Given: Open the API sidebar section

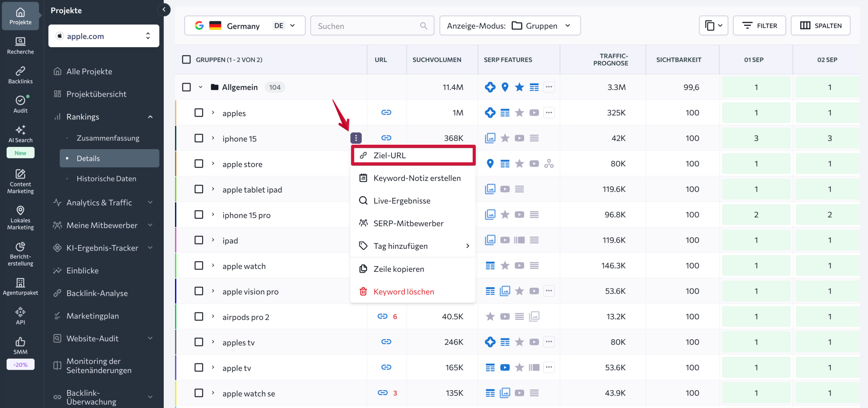Looking at the screenshot, I should (20, 316).
